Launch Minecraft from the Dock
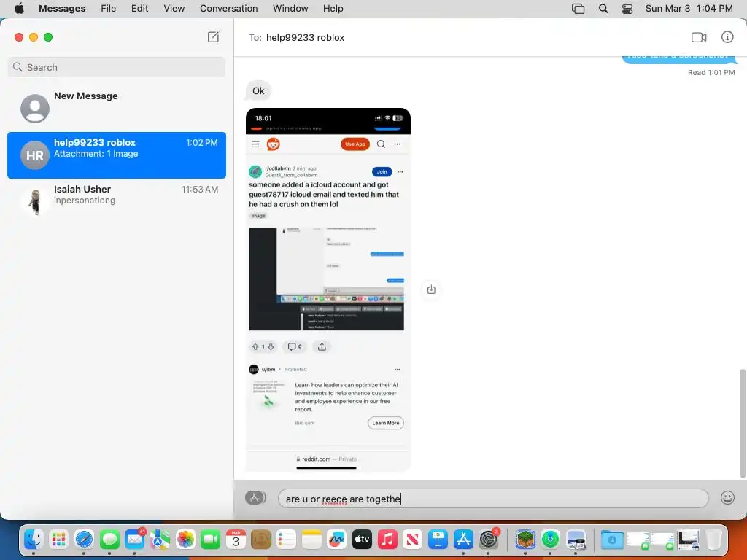The image size is (747, 560). [525, 539]
